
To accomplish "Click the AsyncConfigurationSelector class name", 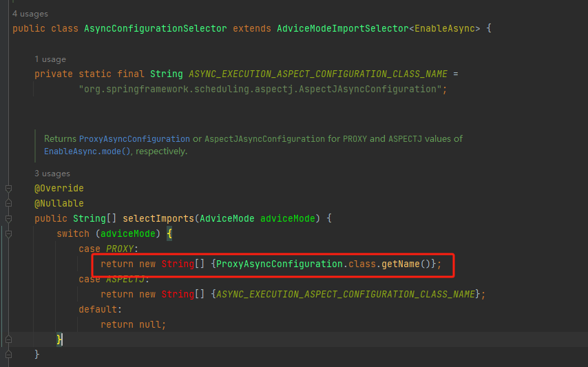I will (155, 29).
